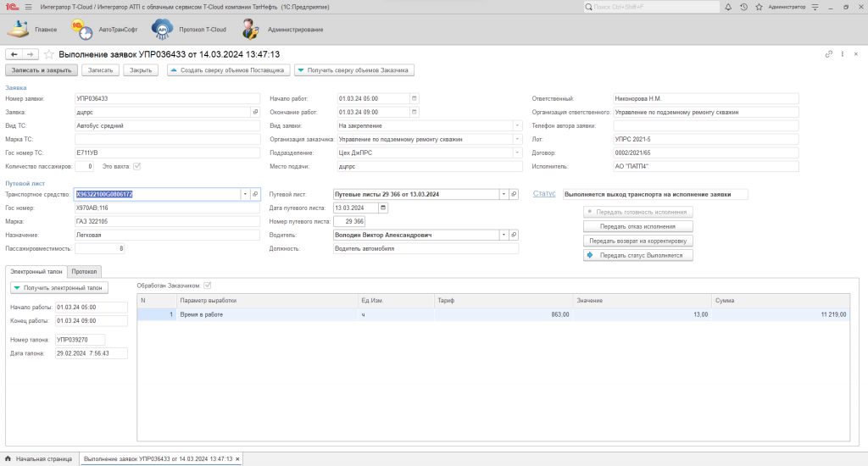Screen dimensions: 868x466
Task: Click Передать отказ исполнения button
Action: (x=638, y=226)
